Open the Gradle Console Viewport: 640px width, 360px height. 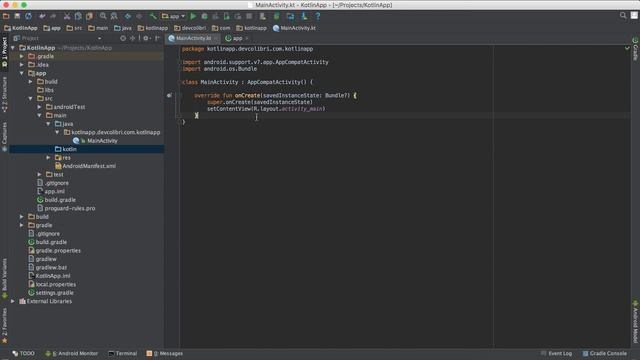point(604,353)
